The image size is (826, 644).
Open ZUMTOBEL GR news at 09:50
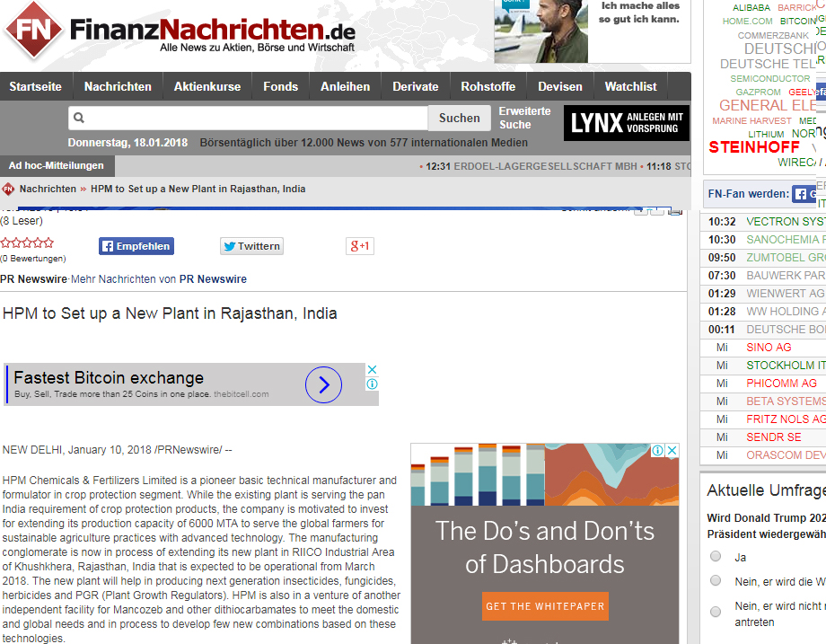[x=786, y=257]
